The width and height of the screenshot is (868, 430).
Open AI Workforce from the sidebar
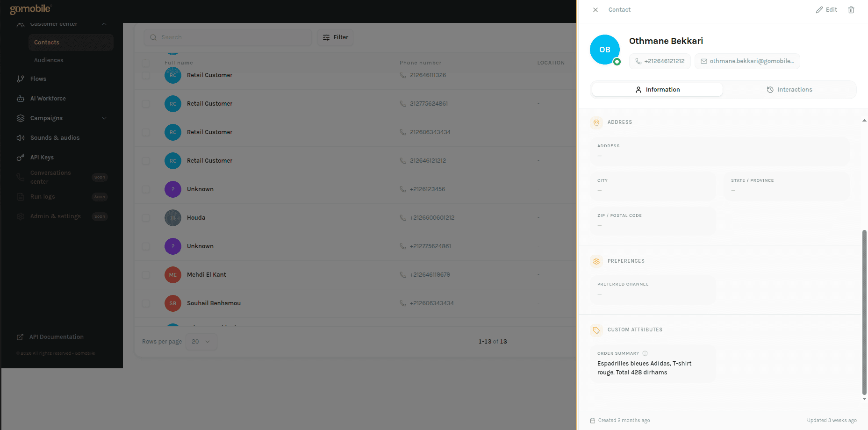coord(47,98)
